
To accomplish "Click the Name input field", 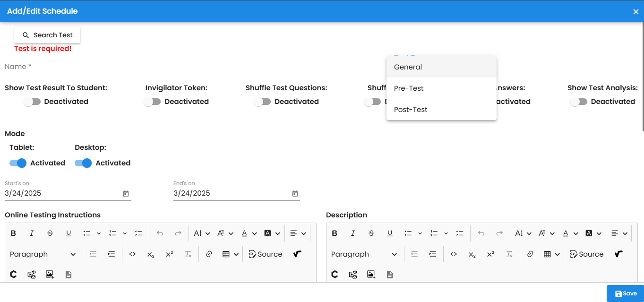I will (x=195, y=67).
